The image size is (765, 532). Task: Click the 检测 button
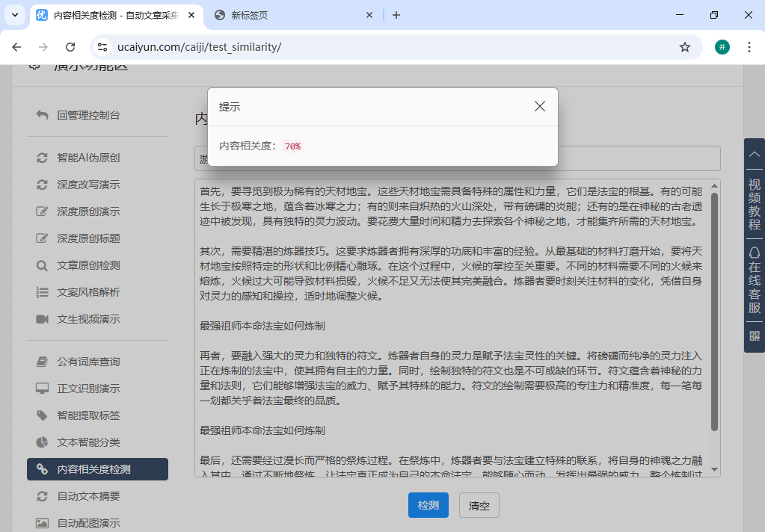(x=428, y=505)
